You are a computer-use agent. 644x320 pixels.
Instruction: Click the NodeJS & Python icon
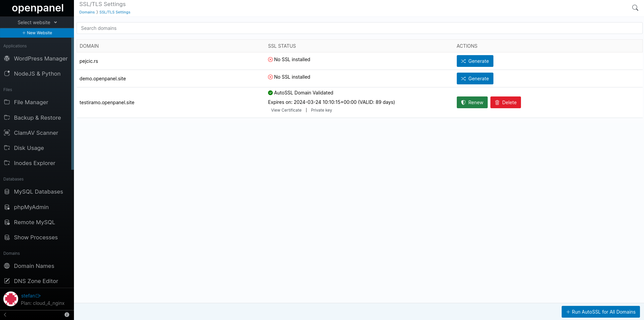[x=7, y=74]
